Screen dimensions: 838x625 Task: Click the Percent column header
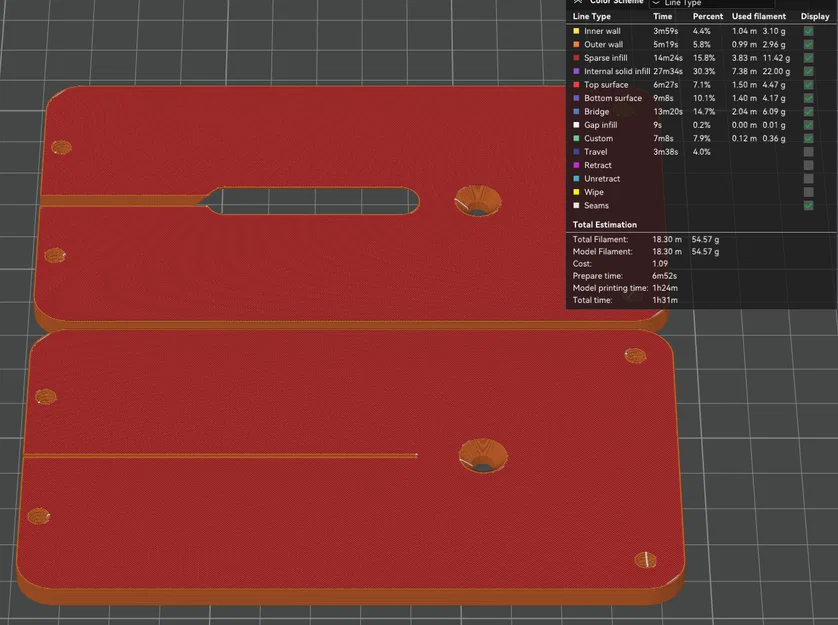[x=708, y=17]
